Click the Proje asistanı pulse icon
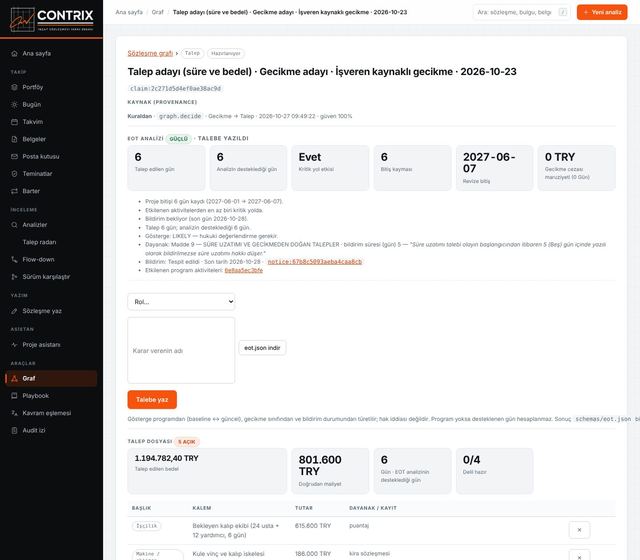The height and width of the screenshot is (560, 640). pyautogui.click(x=14, y=344)
